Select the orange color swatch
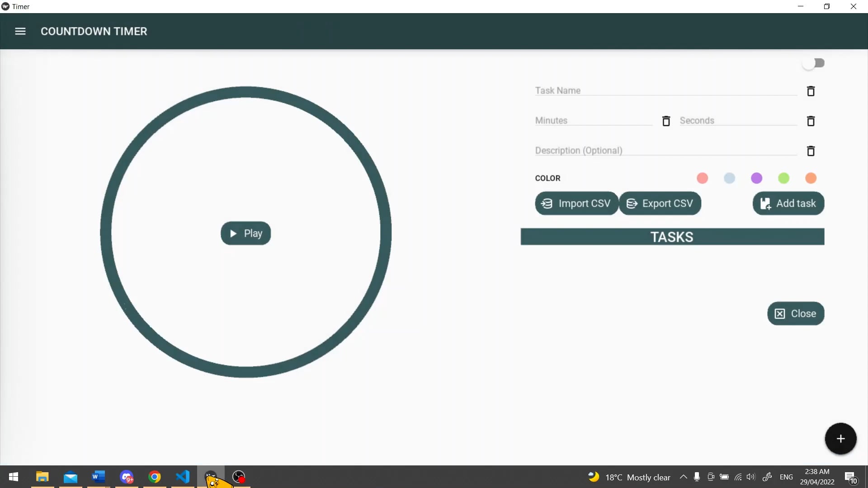This screenshot has height=488, width=868. tap(812, 178)
